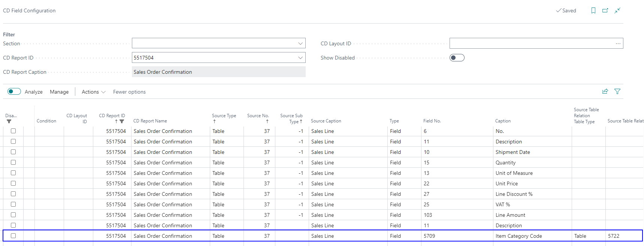The image size is (644, 246).
Task: Click the Condition column header
Action: [46, 121]
